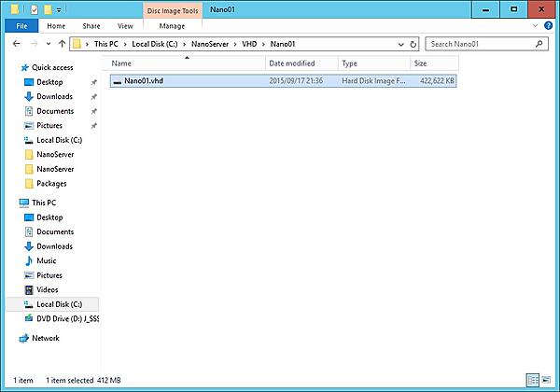
Task: Open the Home ribbon tab
Action: (56, 26)
